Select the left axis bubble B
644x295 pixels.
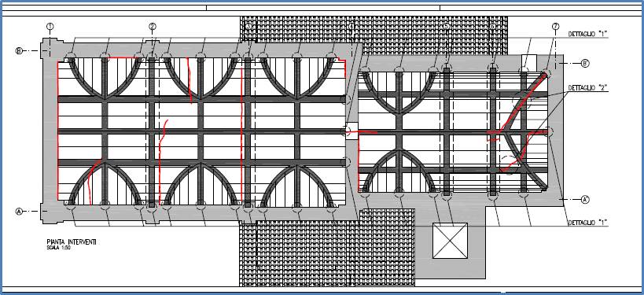point(19,51)
